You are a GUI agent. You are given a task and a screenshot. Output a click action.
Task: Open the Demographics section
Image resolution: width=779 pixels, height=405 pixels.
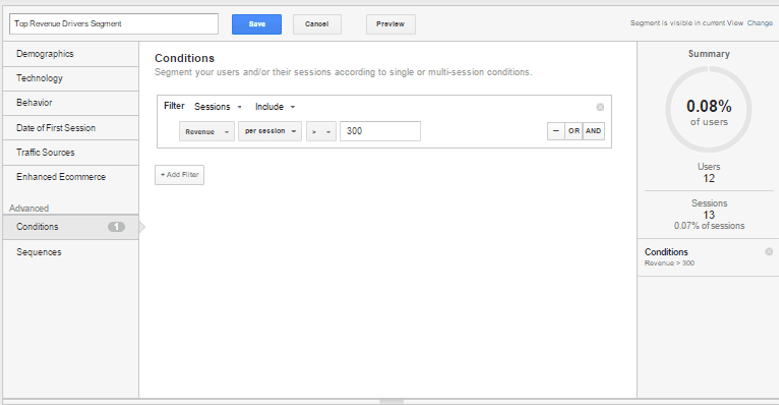[x=71, y=54]
